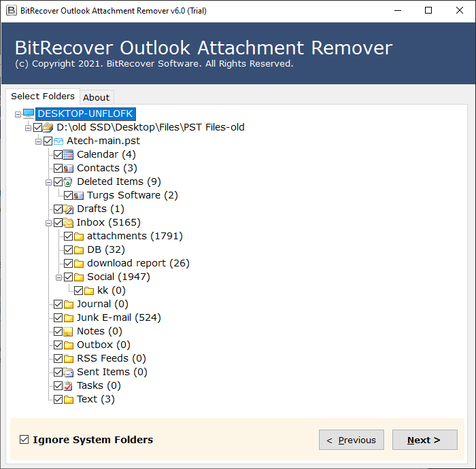Select the 'Notes (0)' row text

pyautogui.click(x=99, y=331)
